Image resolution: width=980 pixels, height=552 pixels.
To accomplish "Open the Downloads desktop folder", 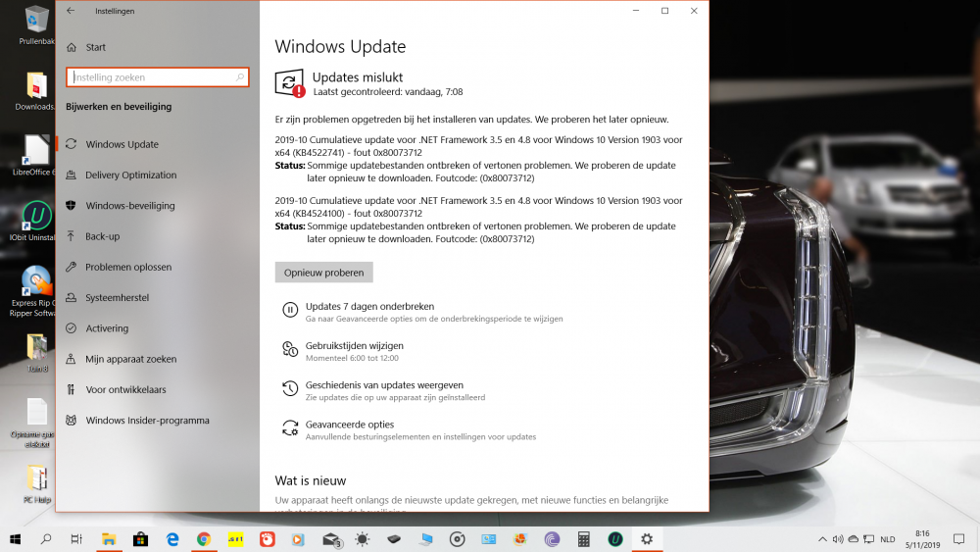I will click(35, 91).
